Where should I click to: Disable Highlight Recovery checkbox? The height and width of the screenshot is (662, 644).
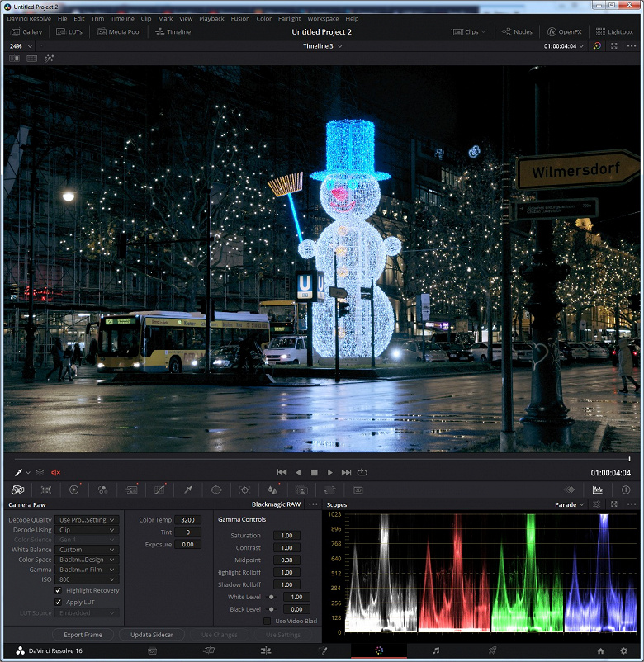58,590
